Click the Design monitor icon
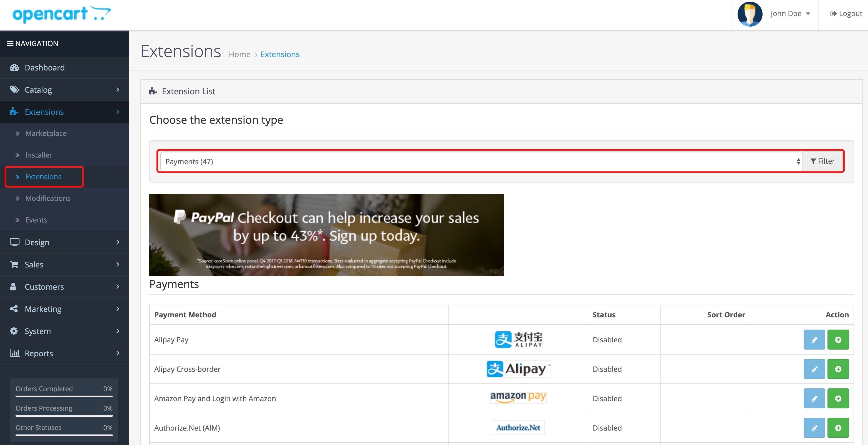The image size is (868, 445). [14, 242]
